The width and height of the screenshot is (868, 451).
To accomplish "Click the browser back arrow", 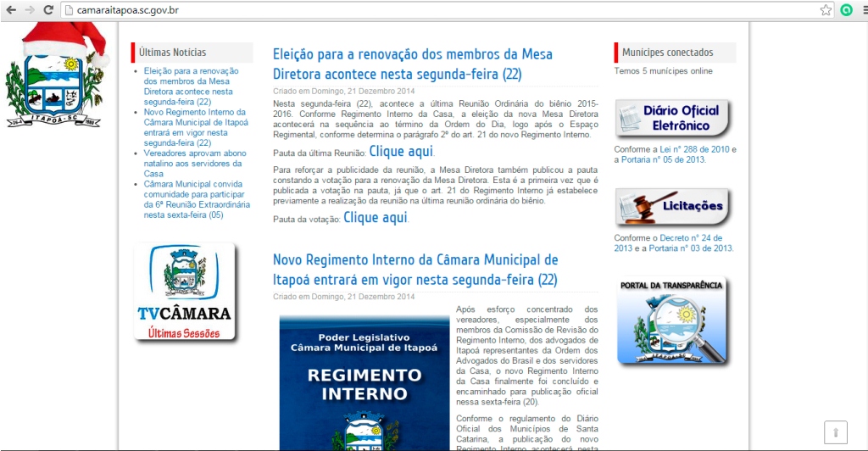I will pyautogui.click(x=10, y=10).
